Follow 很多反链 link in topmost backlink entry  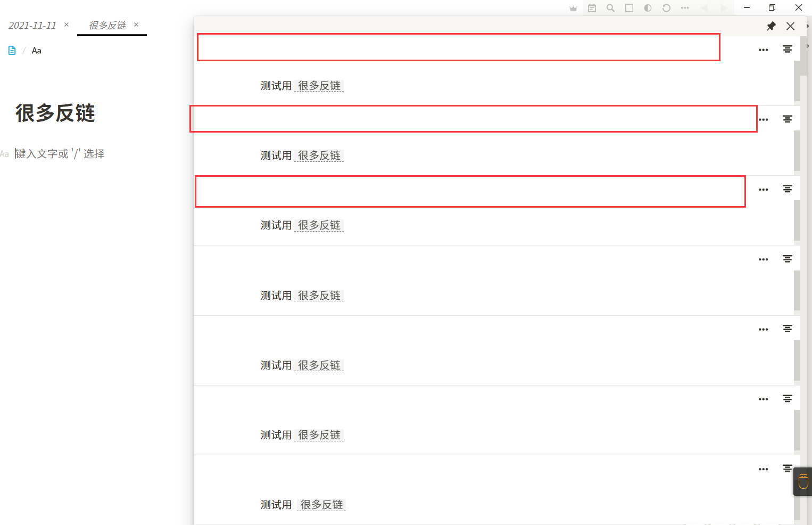click(x=319, y=86)
